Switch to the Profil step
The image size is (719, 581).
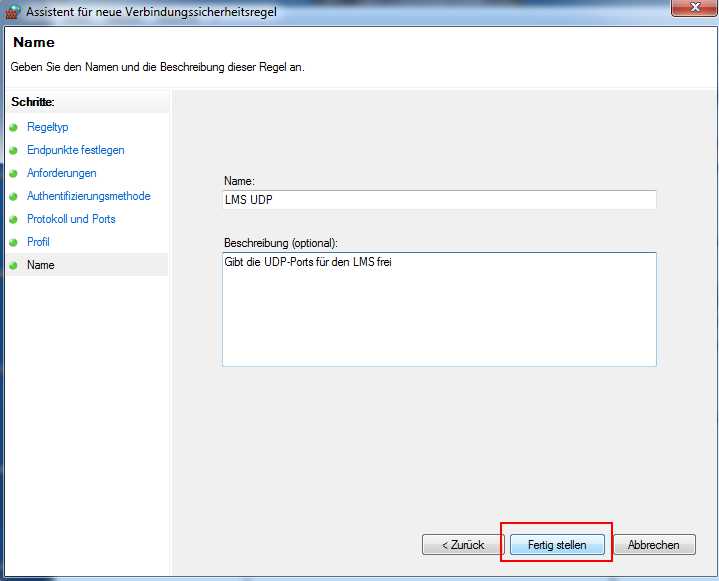[x=38, y=242]
